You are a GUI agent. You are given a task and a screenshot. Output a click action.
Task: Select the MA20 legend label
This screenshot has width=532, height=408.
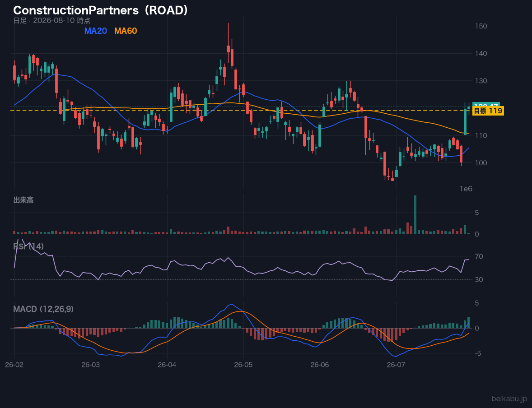click(95, 31)
